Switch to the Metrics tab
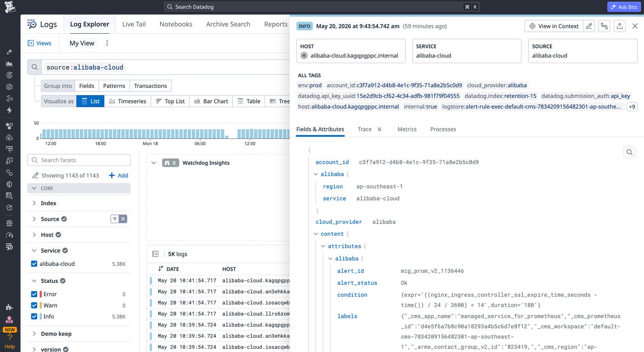Screen dimensions: 644x352 (x=407, y=129)
